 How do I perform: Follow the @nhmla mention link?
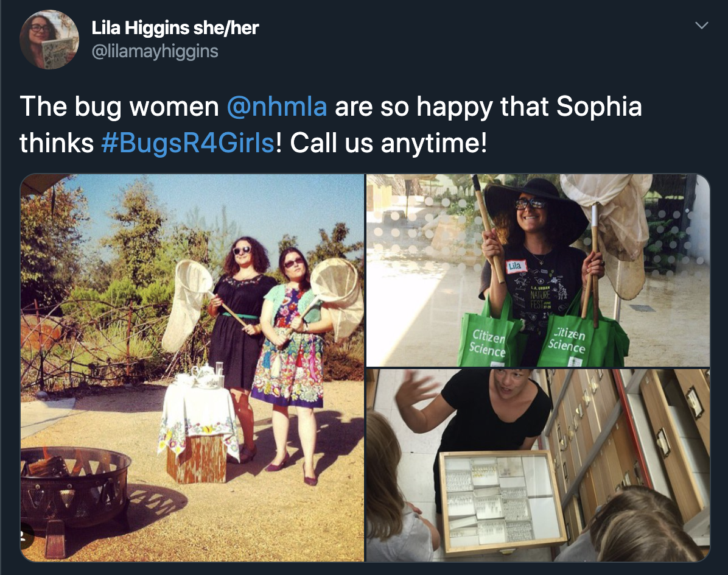click(277, 107)
